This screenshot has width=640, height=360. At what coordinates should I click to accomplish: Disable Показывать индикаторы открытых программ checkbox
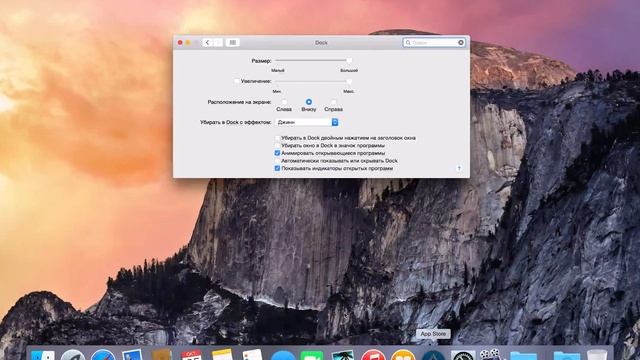coord(277,168)
